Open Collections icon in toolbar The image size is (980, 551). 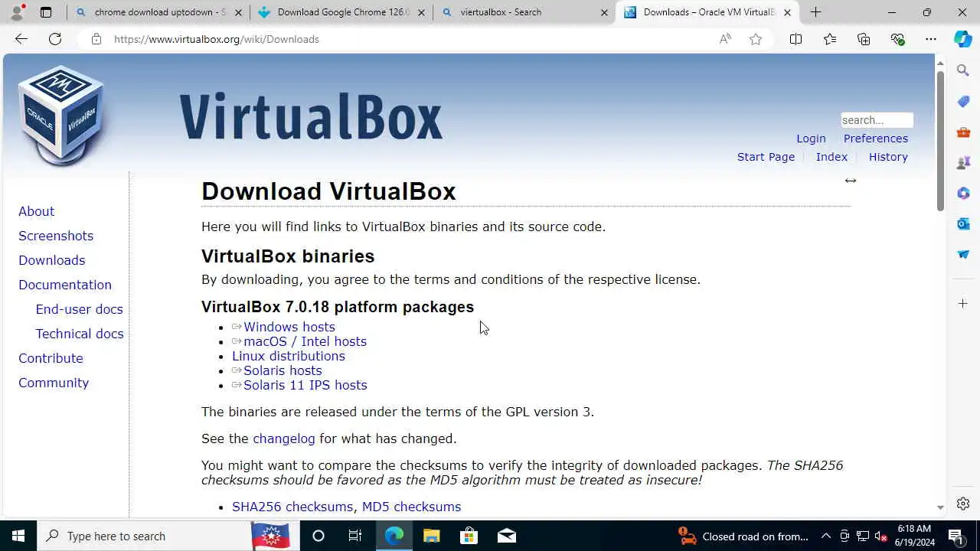click(x=864, y=39)
